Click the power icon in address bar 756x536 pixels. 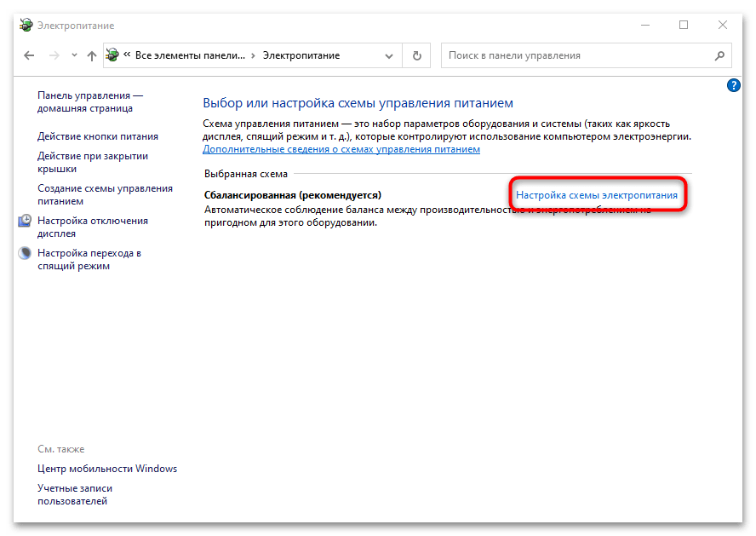[x=112, y=55]
